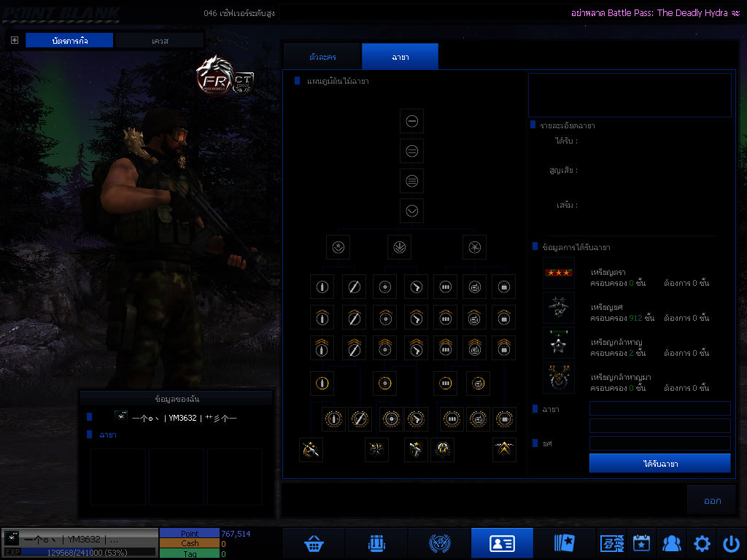Select the pistol title with one gold chevron
747x560 pixels.
tap(417, 317)
